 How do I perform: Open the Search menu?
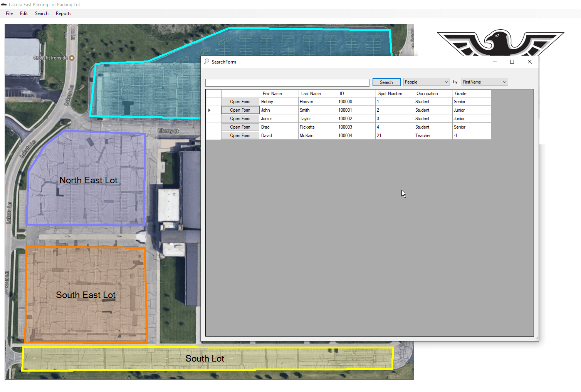(x=42, y=13)
